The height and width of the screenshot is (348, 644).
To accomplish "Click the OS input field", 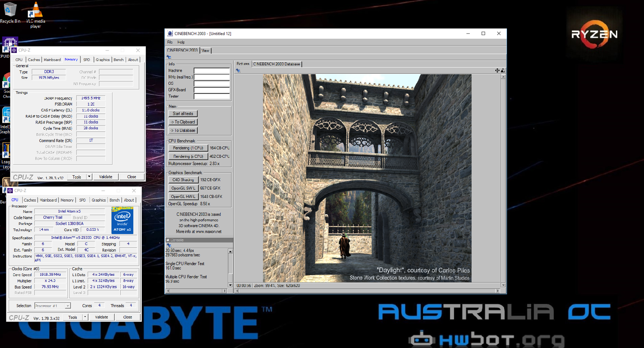I will point(212,84).
